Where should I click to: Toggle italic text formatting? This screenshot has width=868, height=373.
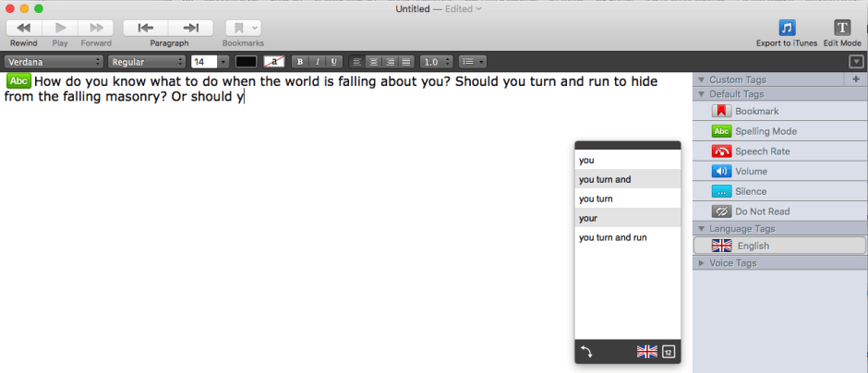point(317,62)
